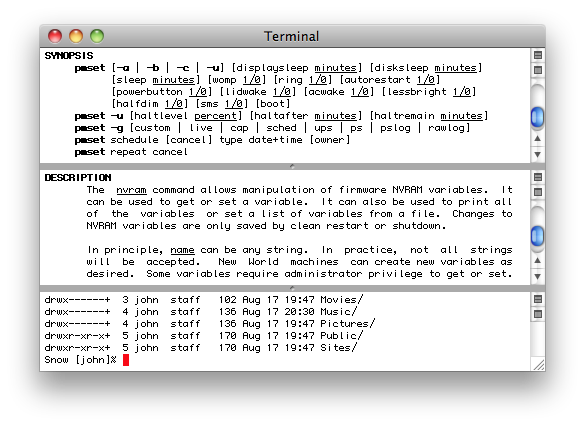
Task: Click the down arrow in DESCRIPTION pane scrollbar
Action: [x=538, y=276]
